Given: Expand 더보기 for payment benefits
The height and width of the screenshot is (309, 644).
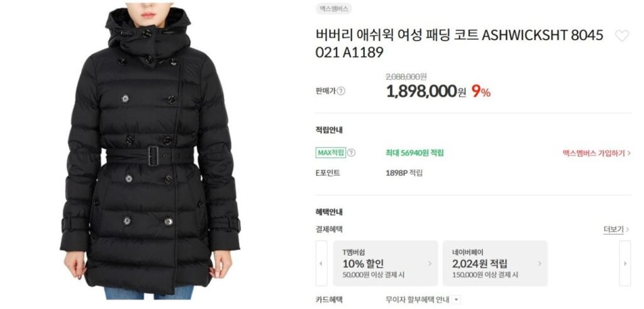Looking at the screenshot, I should pyautogui.click(x=616, y=229).
